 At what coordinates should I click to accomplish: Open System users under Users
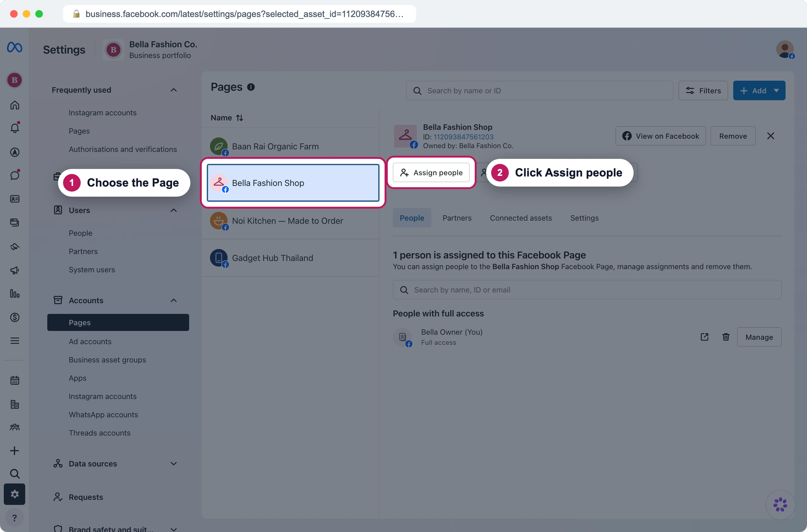coord(92,270)
